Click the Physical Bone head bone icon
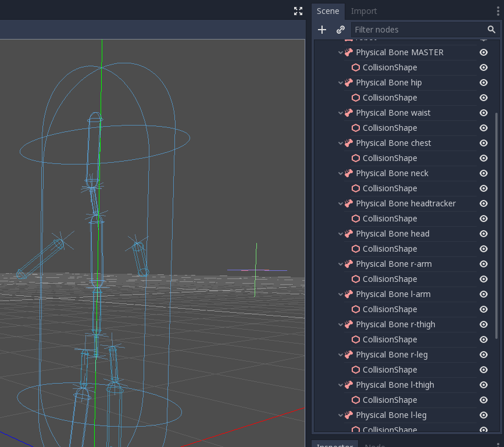Screen dimensions: 504x447 [x=349, y=234]
